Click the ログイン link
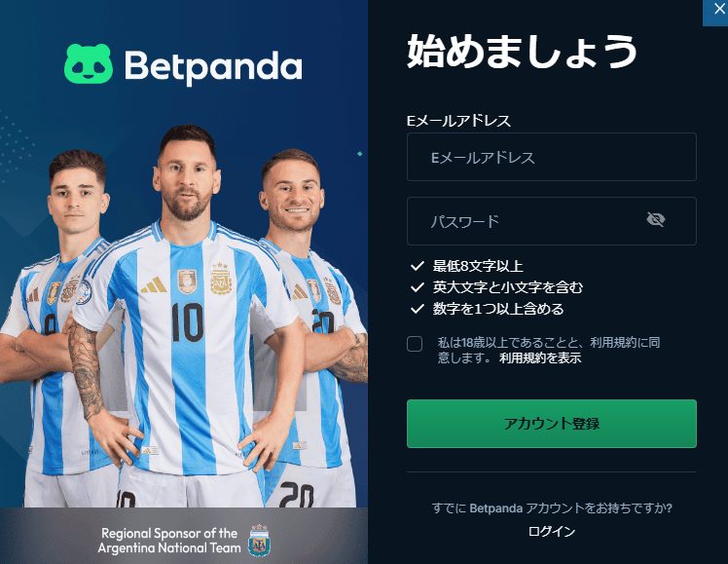This screenshot has height=564, width=728. coord(552,531)
